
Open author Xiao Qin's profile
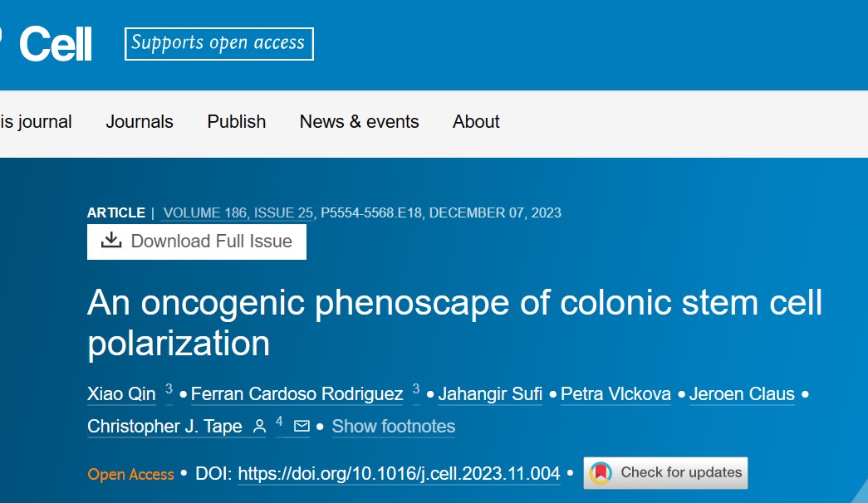coord(121,394)
